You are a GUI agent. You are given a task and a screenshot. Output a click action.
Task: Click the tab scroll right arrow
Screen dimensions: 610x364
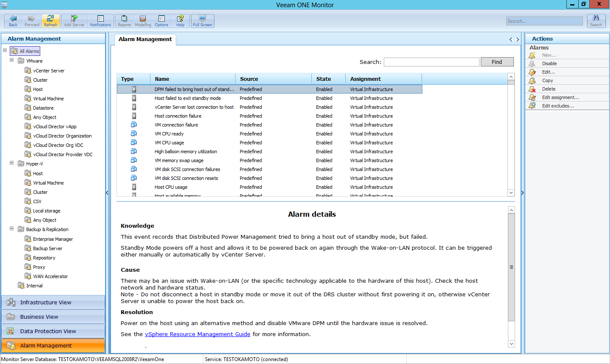(x=517, y=39)
